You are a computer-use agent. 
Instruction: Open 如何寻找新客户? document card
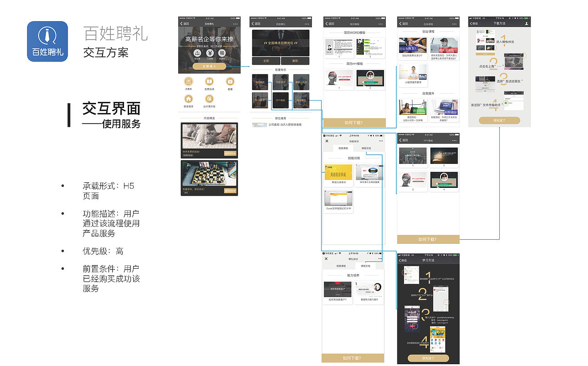[338, 292]
